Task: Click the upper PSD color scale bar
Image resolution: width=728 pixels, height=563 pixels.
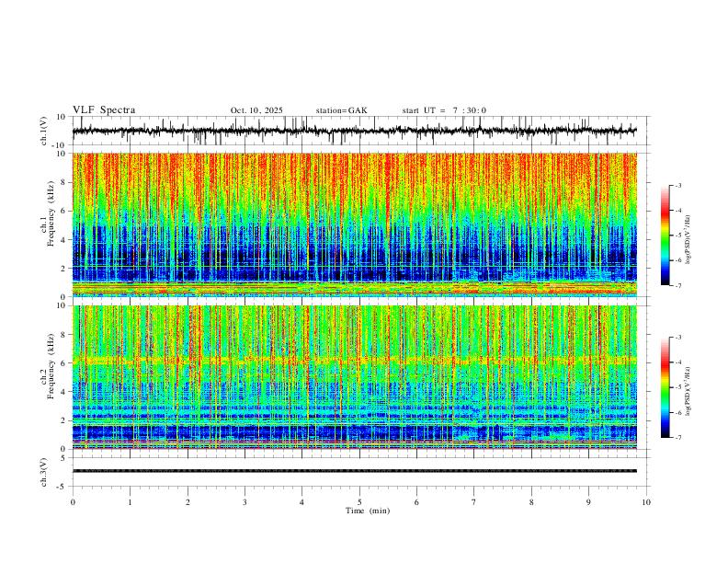Action: click(665, 236)
